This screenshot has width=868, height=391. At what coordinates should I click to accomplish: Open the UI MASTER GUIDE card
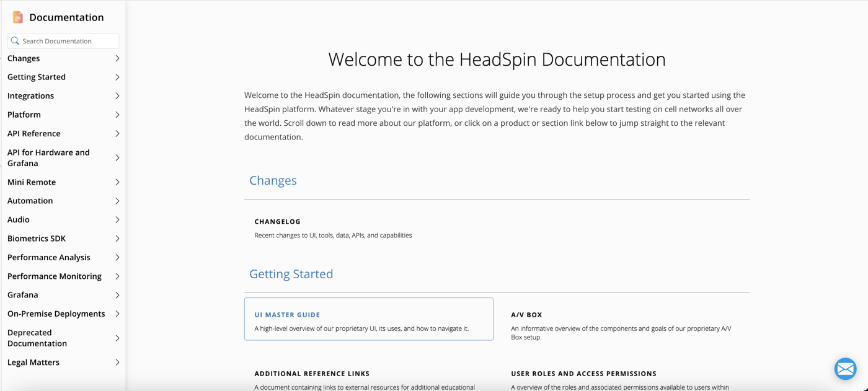(x=369, y=319)
